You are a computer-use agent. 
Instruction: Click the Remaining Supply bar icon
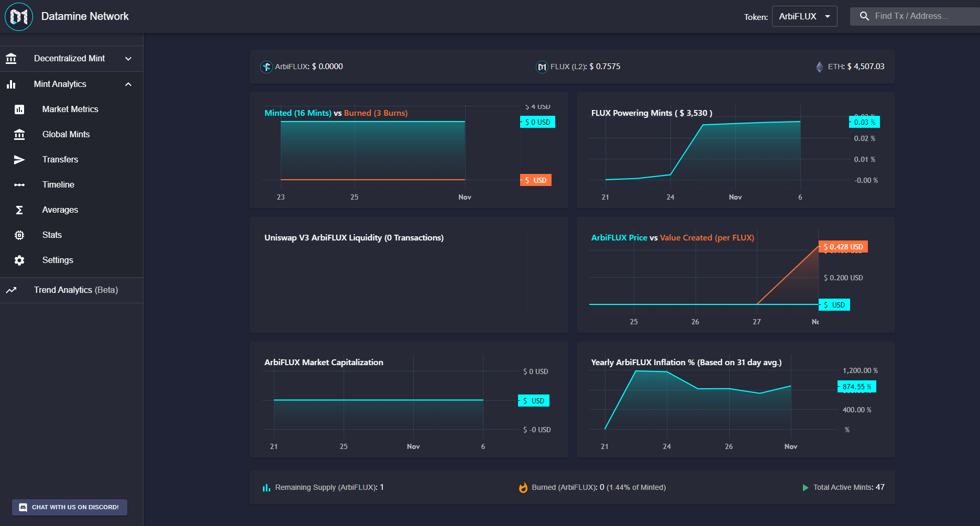point(267,488)
